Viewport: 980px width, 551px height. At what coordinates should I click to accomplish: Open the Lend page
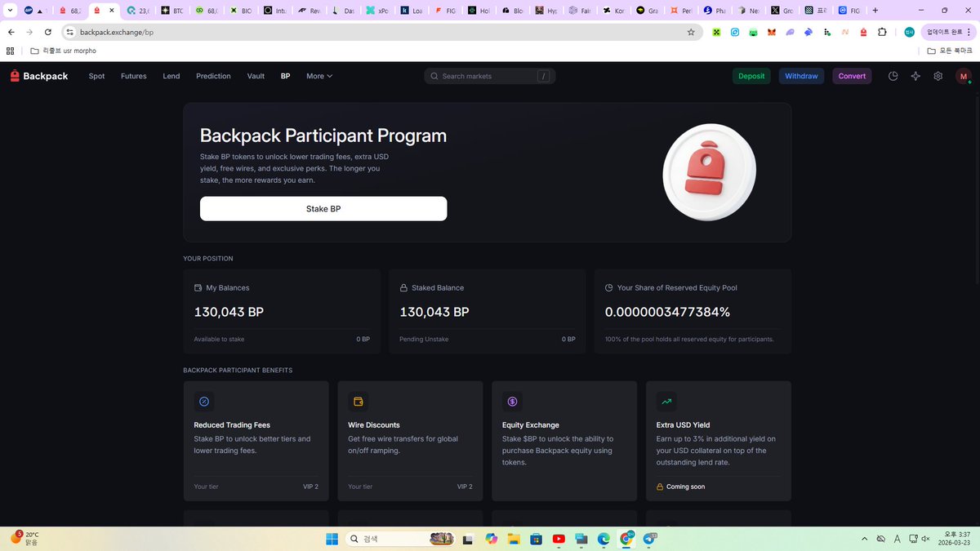[171, 76]
